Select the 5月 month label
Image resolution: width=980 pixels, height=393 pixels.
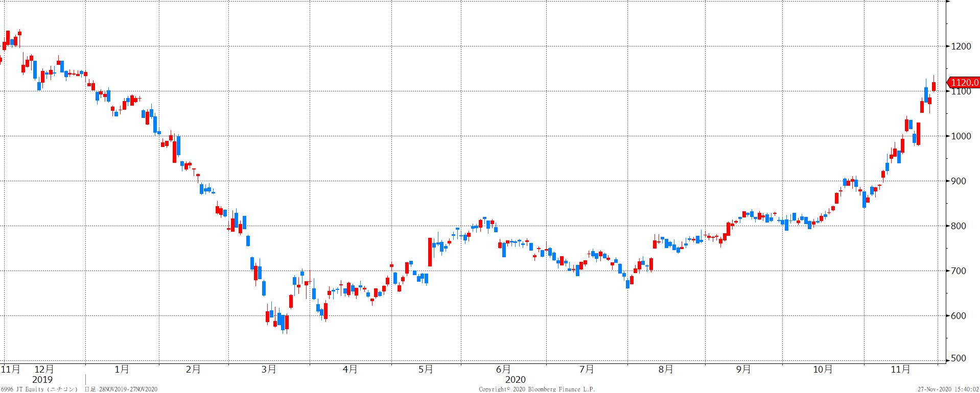pos(426,369)
